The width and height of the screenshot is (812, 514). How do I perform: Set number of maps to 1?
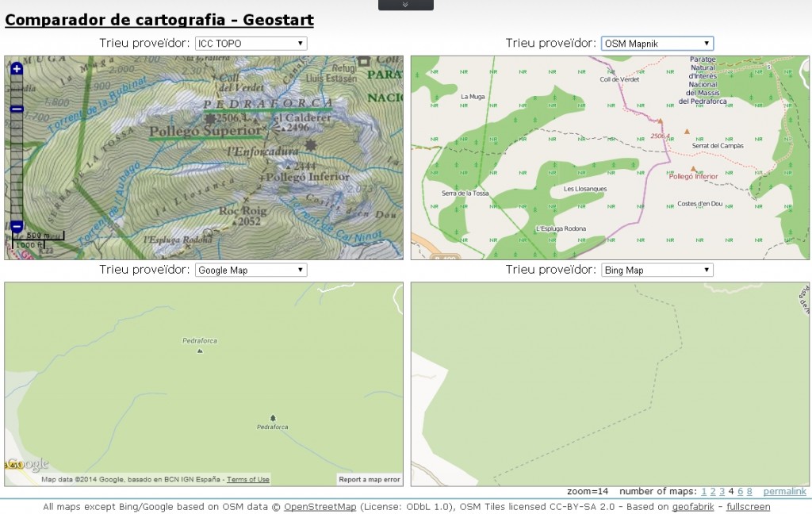point(704,491)
